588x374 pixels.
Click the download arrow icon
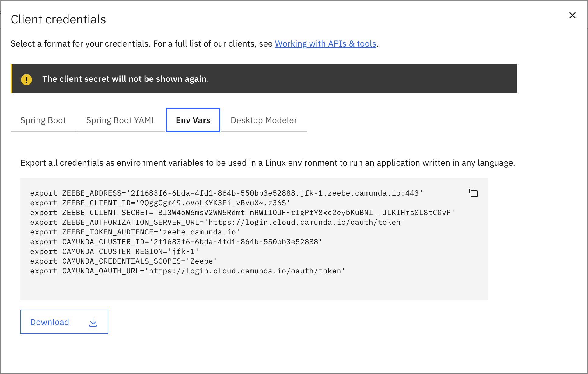pos(93,322)
